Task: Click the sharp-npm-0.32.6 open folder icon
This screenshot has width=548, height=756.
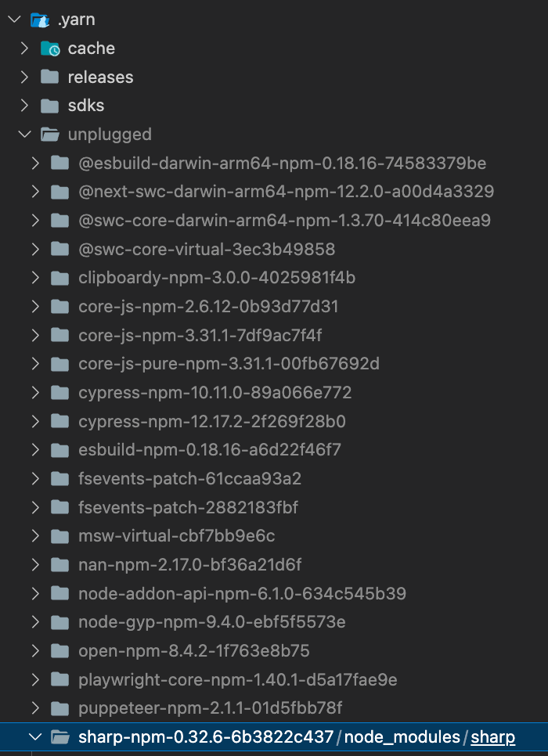Action: tap(60, 737)
